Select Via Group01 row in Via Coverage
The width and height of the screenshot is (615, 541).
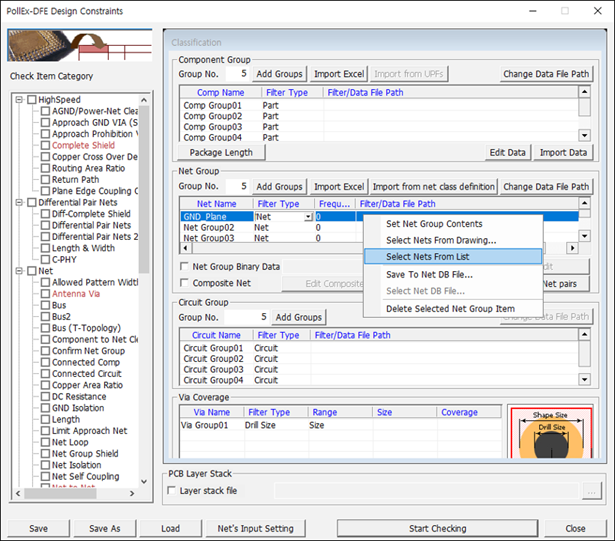pos(204,424)
